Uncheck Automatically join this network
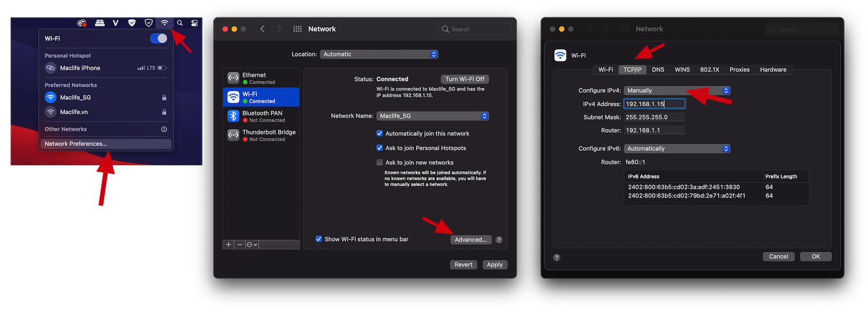This screenshot has height=312, width=868. [x=380, y=133]
